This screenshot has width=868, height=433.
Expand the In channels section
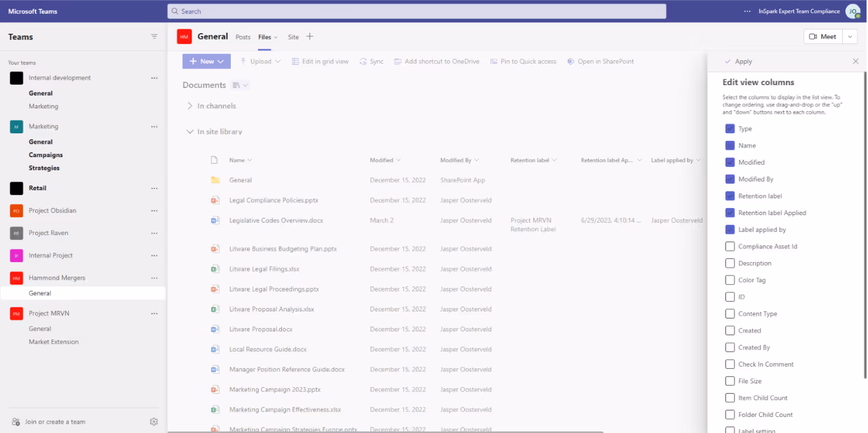click(x=211, y=106)
